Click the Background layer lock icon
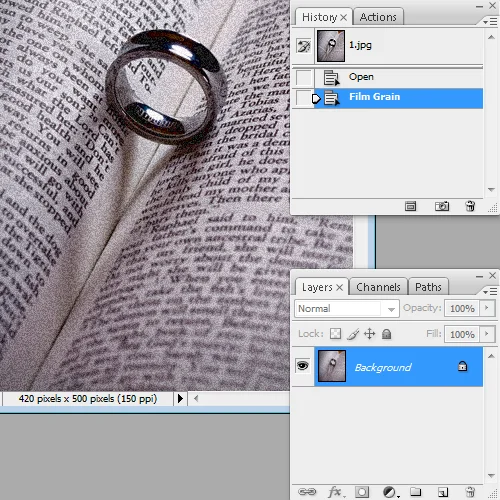 point(462,366)
